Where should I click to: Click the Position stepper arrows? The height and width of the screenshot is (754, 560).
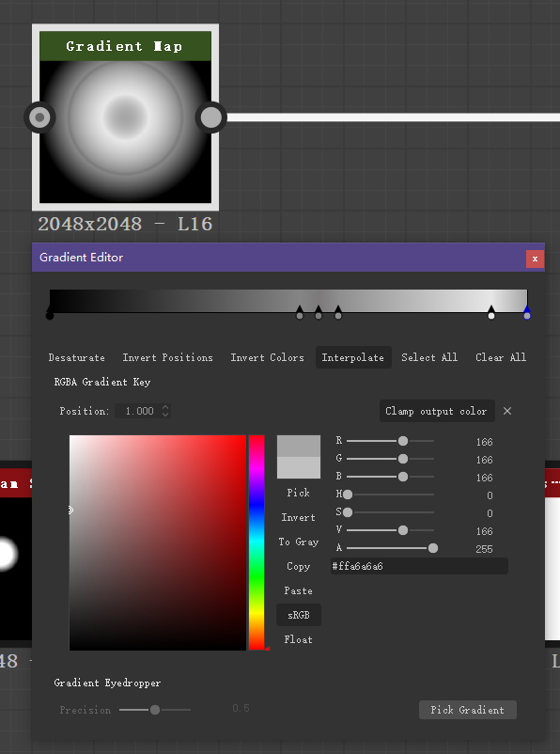coord(165,411)
